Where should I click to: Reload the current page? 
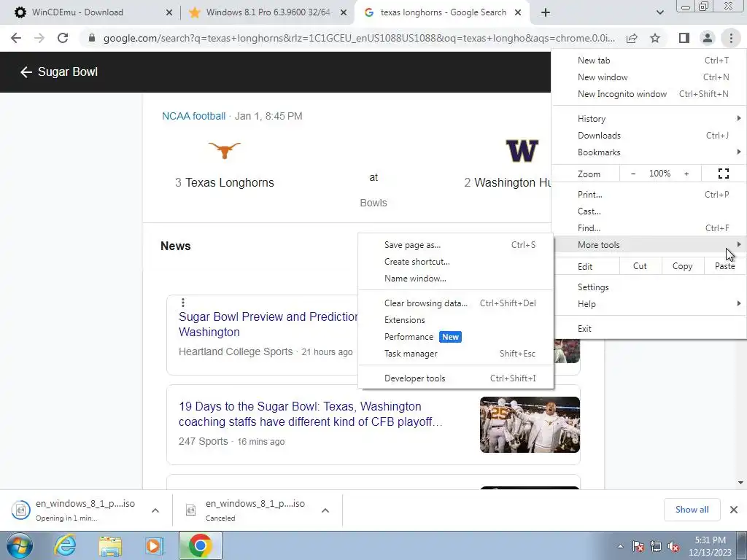tap(63, 38)
